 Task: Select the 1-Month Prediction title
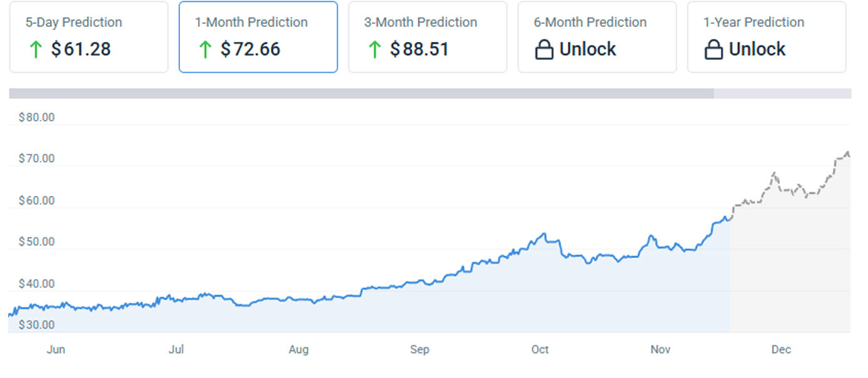pos(251,23)
